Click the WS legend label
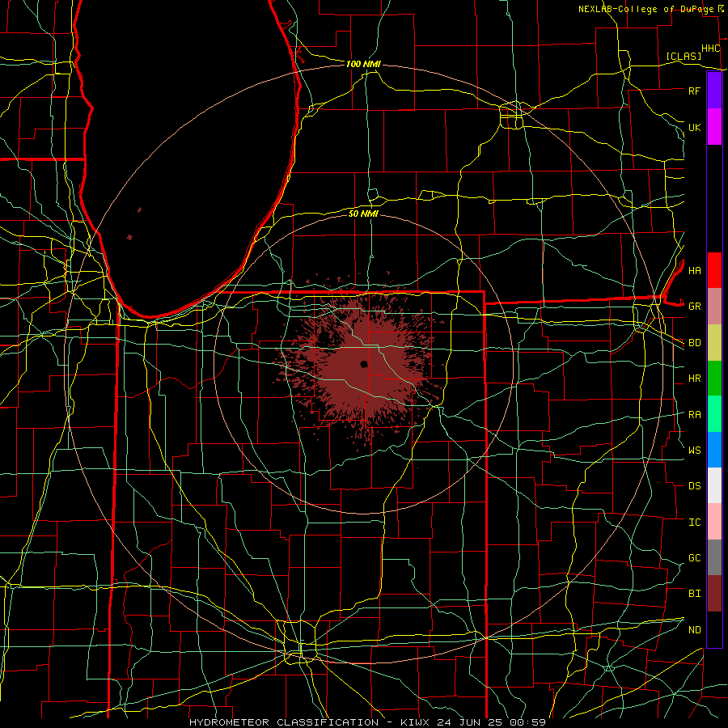728x728 pixels. (x=694, y=451)
